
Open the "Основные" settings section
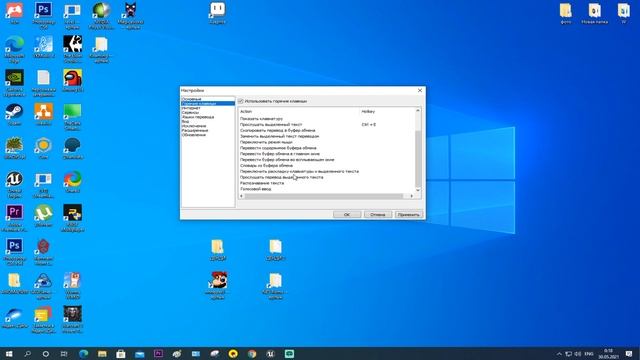pyautogui.click(x=191, y=99)
